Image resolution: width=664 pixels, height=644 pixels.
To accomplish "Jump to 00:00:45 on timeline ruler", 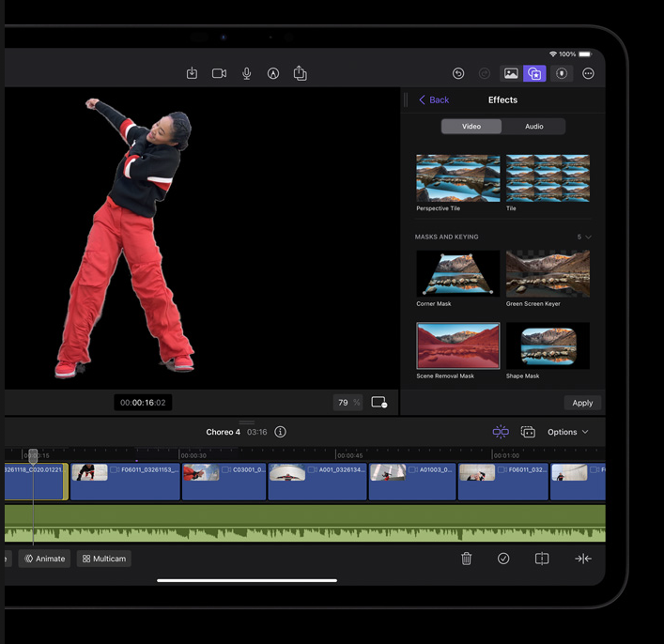I will [349, 455].
